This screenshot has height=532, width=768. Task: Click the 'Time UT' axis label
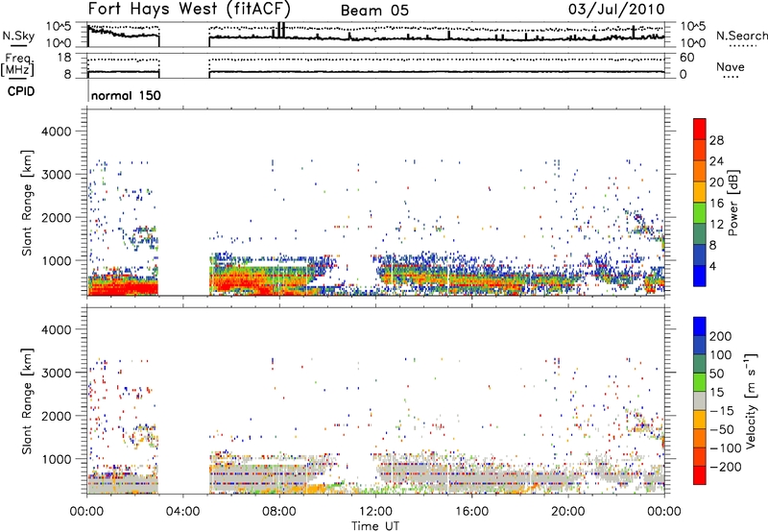pyautogui.click(x=375, y=526)
